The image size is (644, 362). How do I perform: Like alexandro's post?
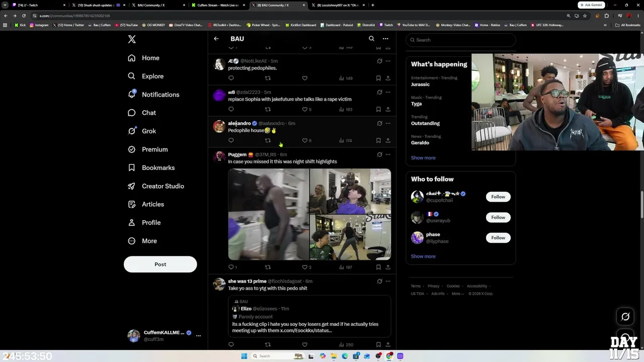[x=306, y=140]
